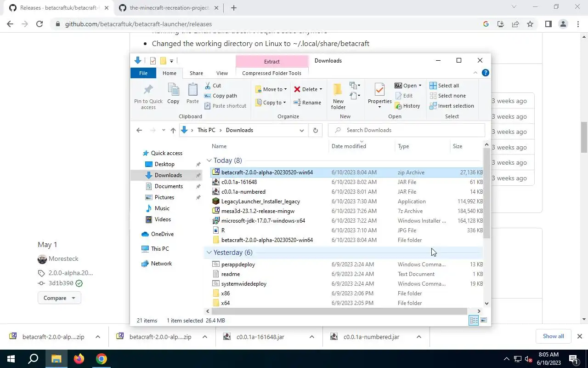Collapse the Explorer ribbon chevron
Image resolution: width=588 pixels, height=368 pixels.
click(475, 73)
